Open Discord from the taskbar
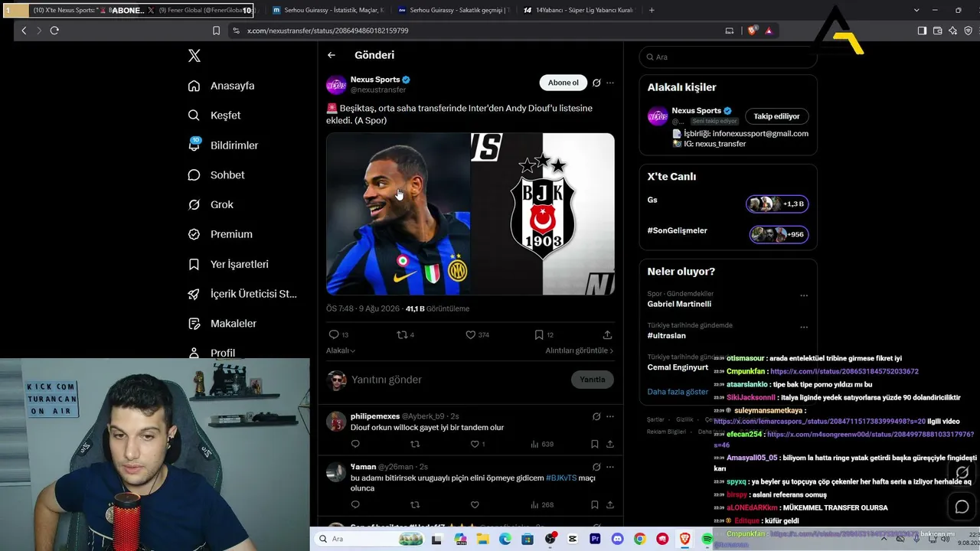980x551 pixels. pyautogui.click(x=617, y=540)
